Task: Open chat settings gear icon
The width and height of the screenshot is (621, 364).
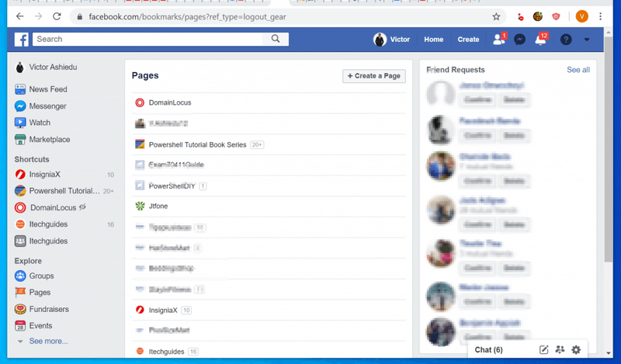Action: (x=576, y=350)
